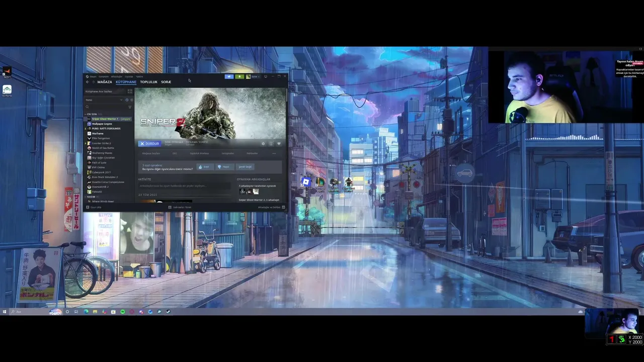Collapse the KASIM section
This screenshot has width=644, height=362.
coord(91,197)
